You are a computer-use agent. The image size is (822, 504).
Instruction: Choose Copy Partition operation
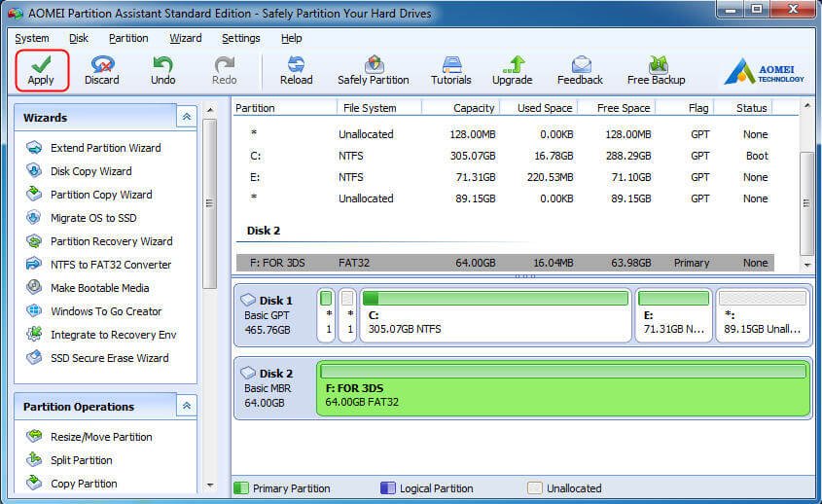pyautogui.click(x=72, y=484)
